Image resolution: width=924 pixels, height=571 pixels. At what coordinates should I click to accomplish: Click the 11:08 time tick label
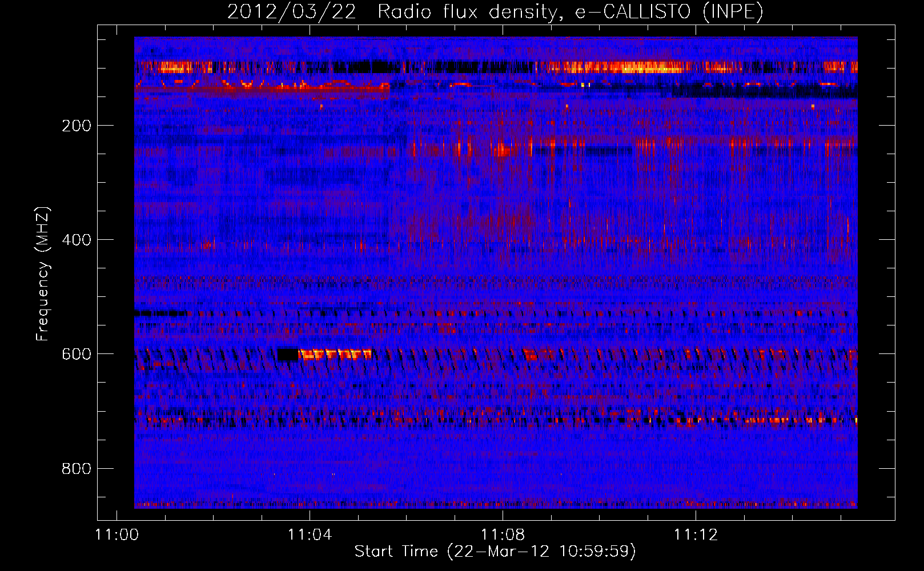pyautogui.click(x=503, y=534)
